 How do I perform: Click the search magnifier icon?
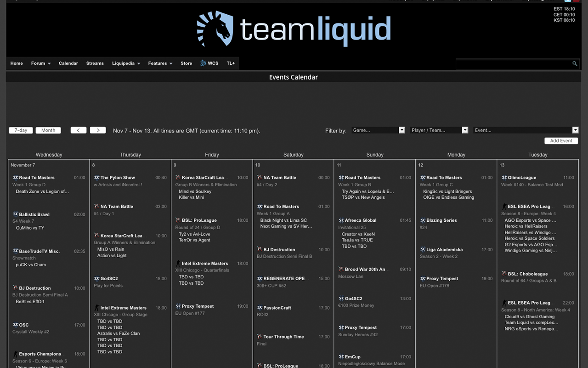(x=575, y=63)
